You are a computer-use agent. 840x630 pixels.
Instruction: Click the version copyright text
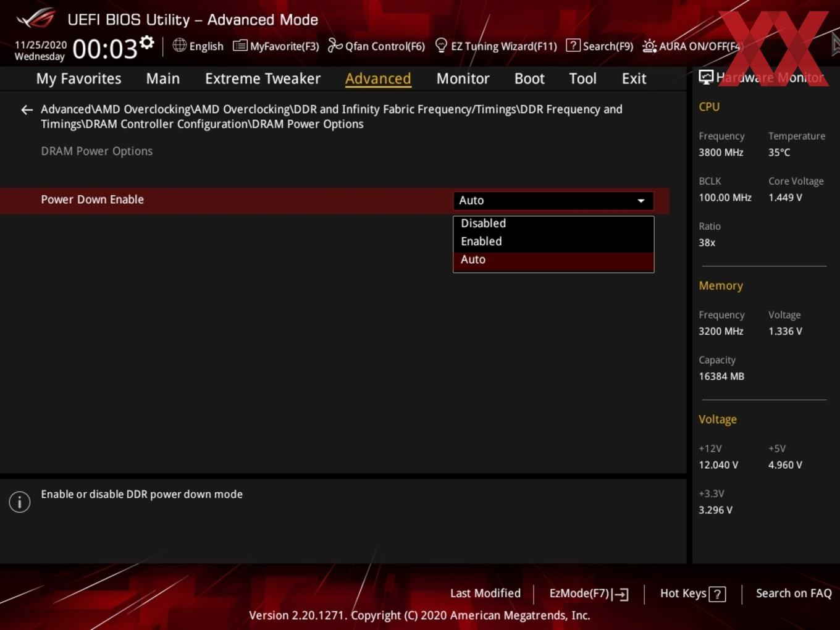pyautogui.click(x=419, y=615)
